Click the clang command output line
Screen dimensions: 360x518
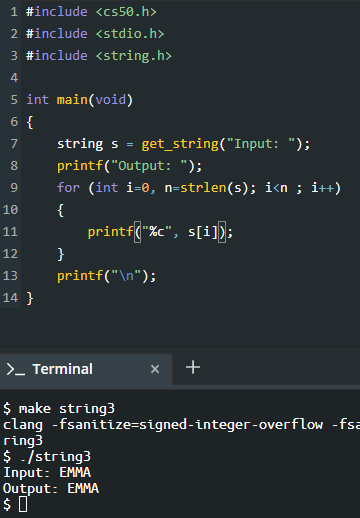[181, 425]
